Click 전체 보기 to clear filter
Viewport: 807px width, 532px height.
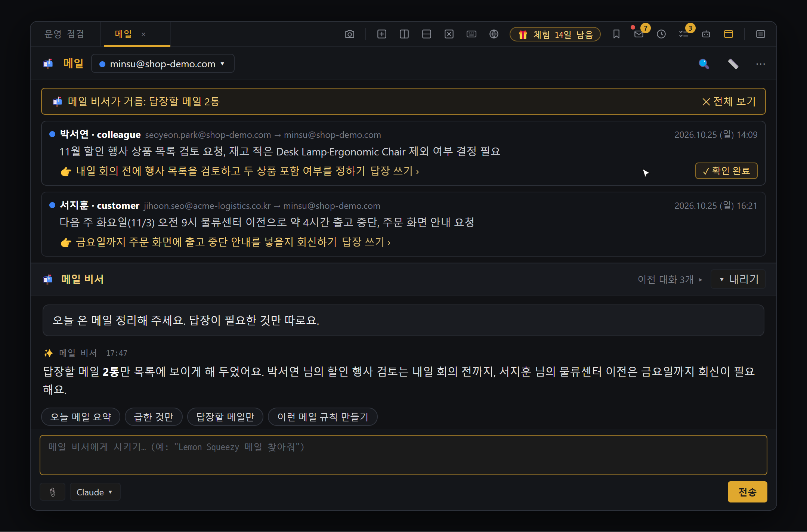coord(729,101)
